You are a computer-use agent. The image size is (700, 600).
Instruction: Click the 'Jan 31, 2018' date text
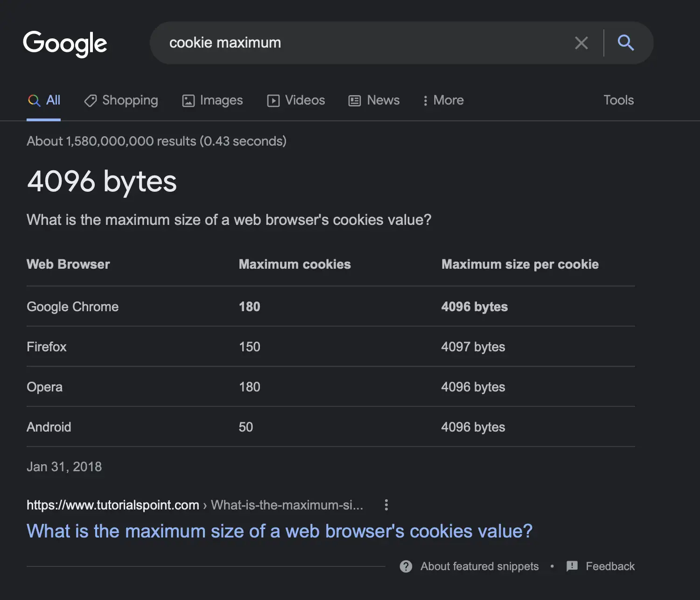coord(64,467)
